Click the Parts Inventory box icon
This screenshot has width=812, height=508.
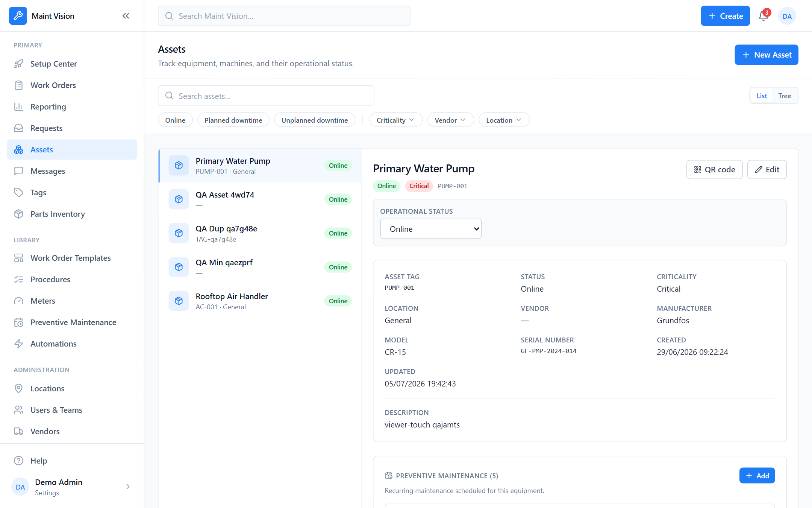19,214
